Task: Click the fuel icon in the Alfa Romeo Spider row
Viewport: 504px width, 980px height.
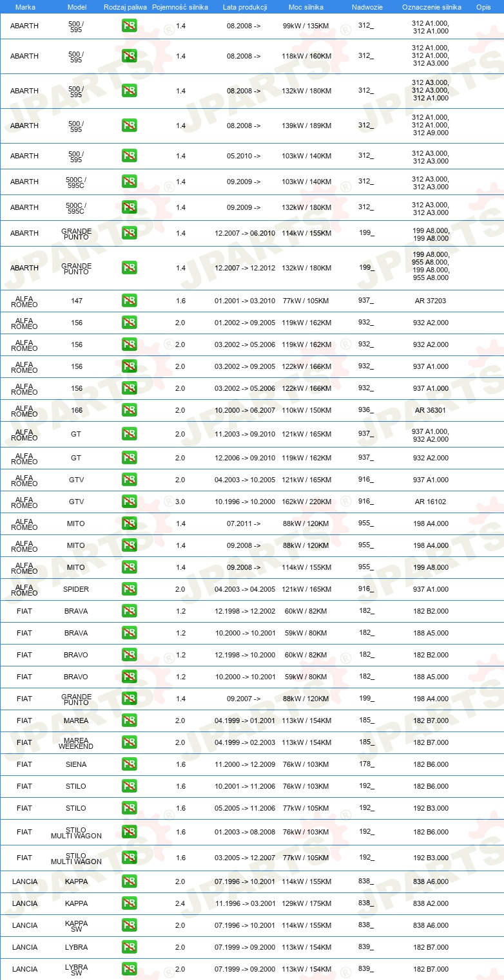Action: [x=129, y=589]
